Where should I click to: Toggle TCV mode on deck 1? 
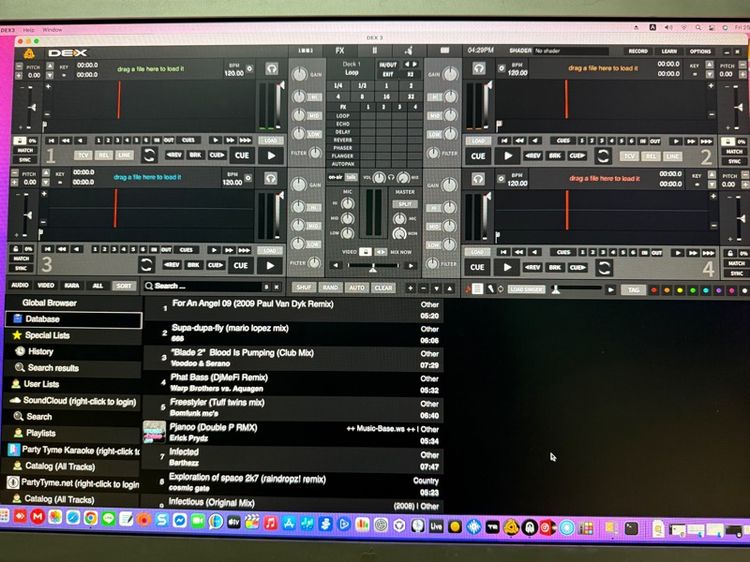(83, 155)
